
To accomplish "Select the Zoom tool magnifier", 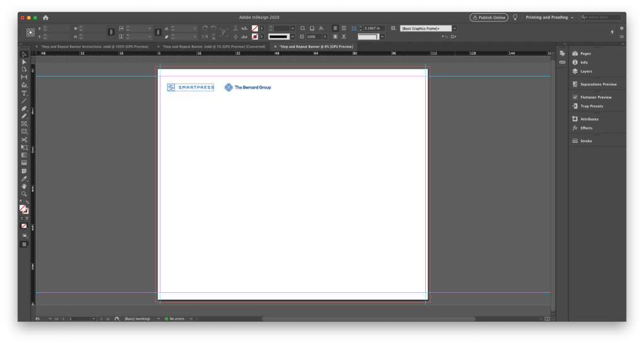I will tap(24, 194).
